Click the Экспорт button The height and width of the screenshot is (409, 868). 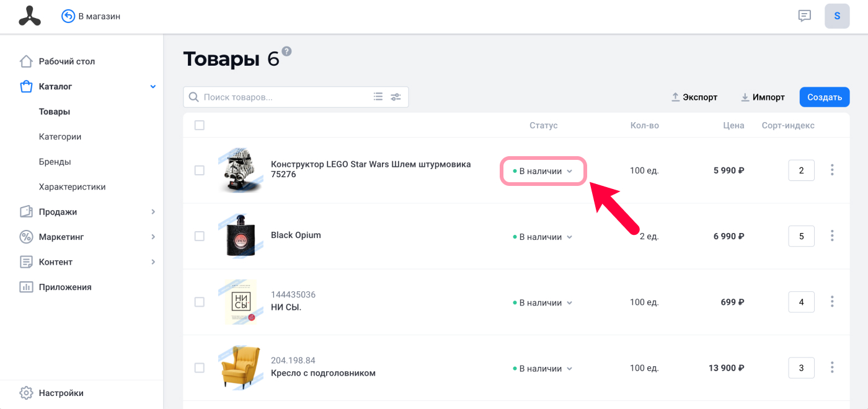[694, 97]
